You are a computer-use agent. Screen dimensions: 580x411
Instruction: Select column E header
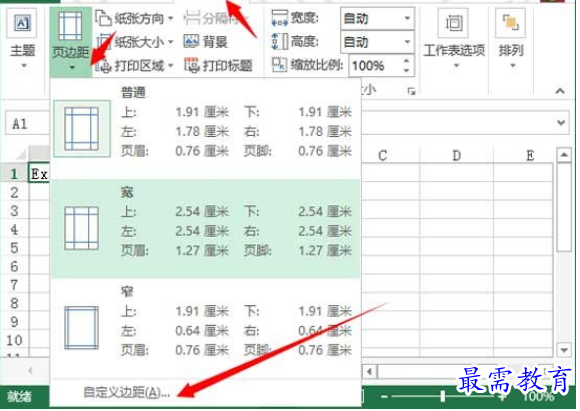(x=530, y=155)
